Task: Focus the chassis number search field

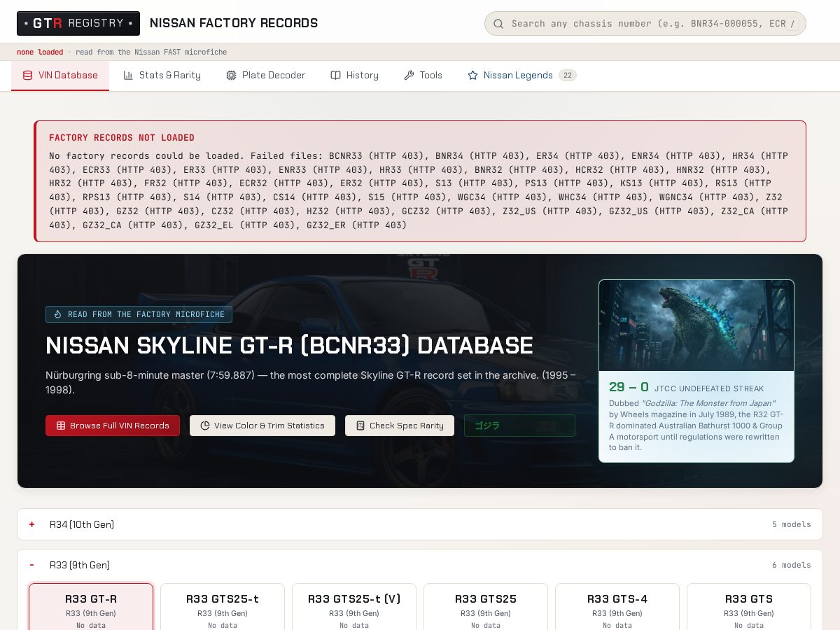Action: (x=645, y=23)
